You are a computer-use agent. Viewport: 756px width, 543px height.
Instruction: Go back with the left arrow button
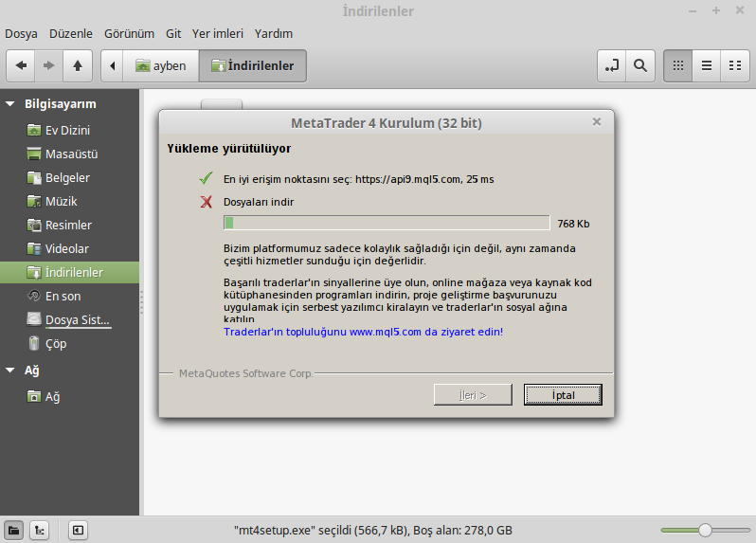pyautogui.click(x=21, y=65)
